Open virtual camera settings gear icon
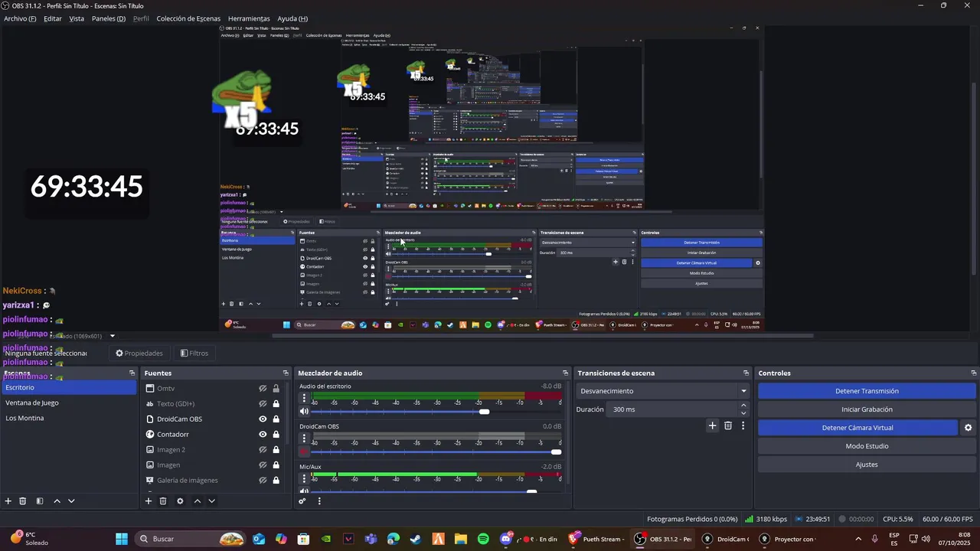980x551 pixels. (968, 428)
